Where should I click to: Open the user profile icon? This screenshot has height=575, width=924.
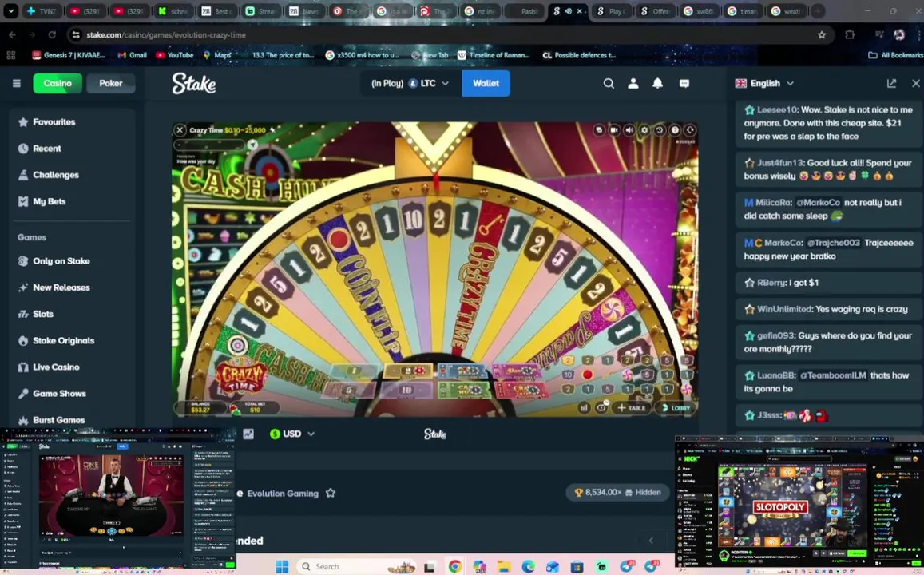click(633, 84)
